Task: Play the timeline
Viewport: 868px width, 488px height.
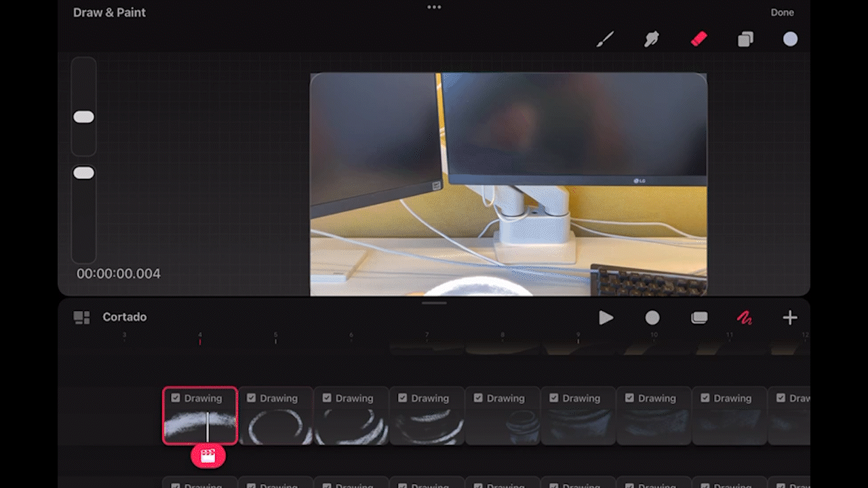Action: pyautogui.click(x=606, y=317)
